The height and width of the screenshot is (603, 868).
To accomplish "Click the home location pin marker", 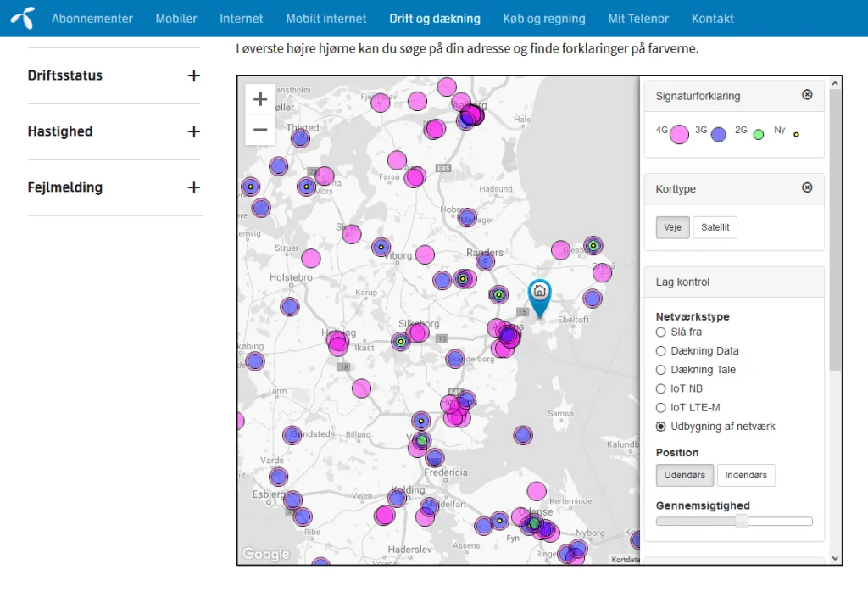I will 539,299.
